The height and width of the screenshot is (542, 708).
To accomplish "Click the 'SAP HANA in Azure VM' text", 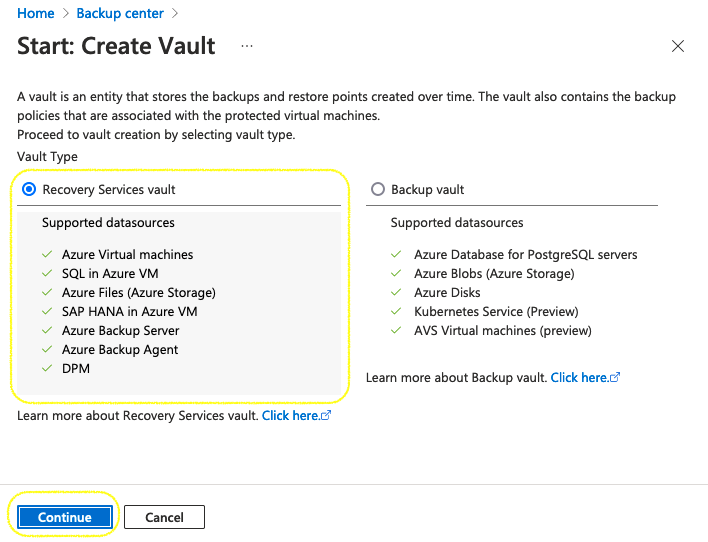I will point(130,312).
